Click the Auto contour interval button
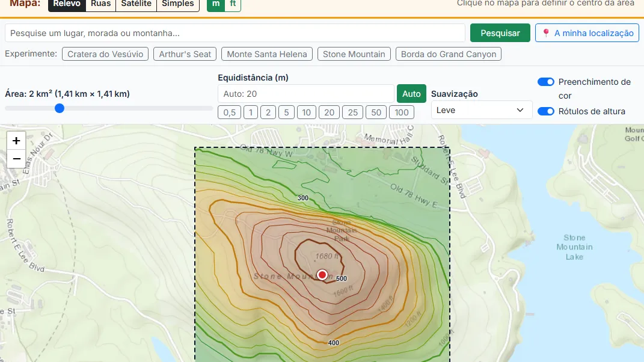Viewport: 644px width, 362px height. (411, 94)
